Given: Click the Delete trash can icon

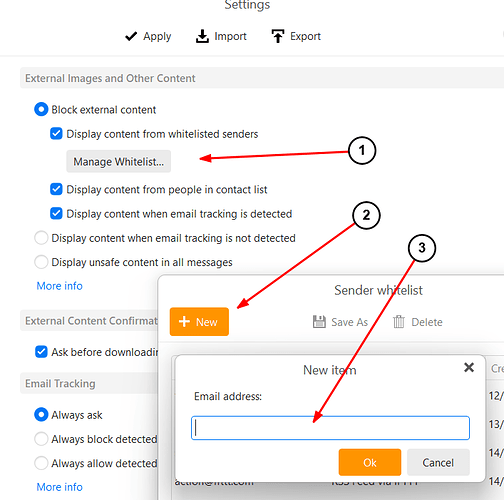Looking at the screenshot, I should (399, 322).
